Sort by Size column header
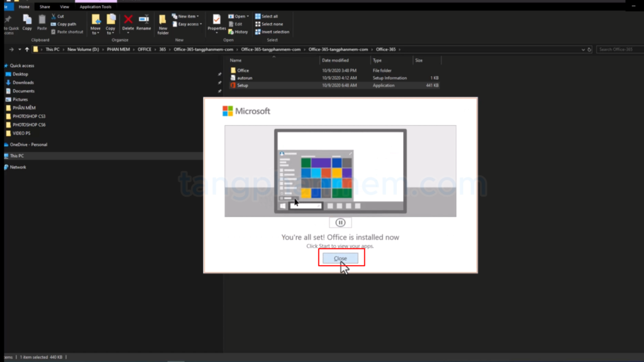The height and width of the screenshot is (362, 644). [x=418, y=60]
